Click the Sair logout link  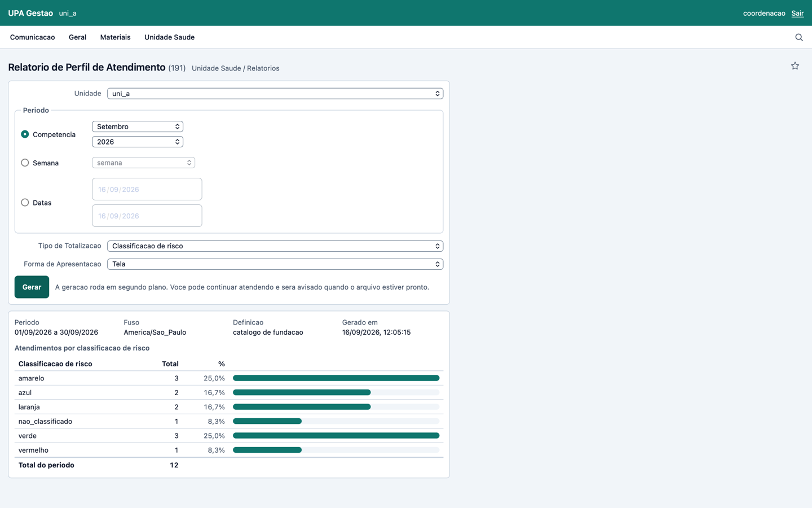[x=797, y=13]
